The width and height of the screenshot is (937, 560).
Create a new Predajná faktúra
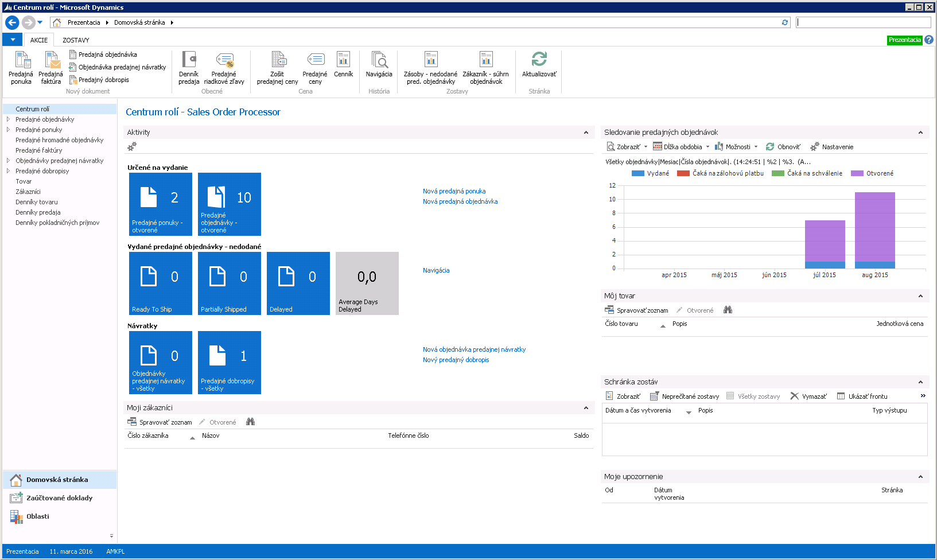click(51, 68)
